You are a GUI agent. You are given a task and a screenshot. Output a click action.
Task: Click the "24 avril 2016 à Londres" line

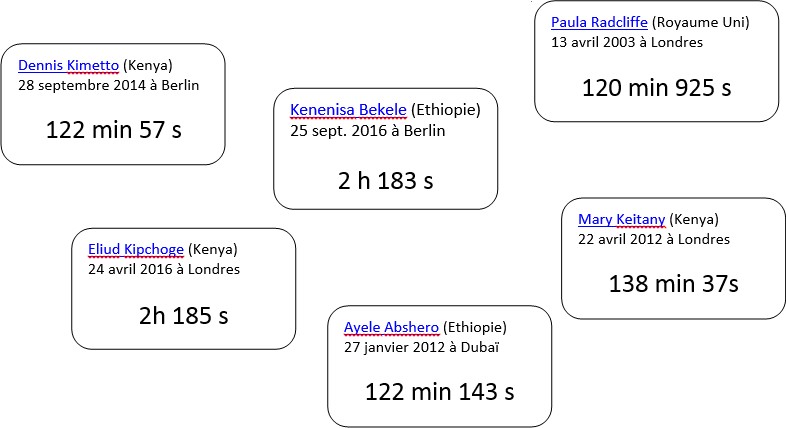pos(164,269)
